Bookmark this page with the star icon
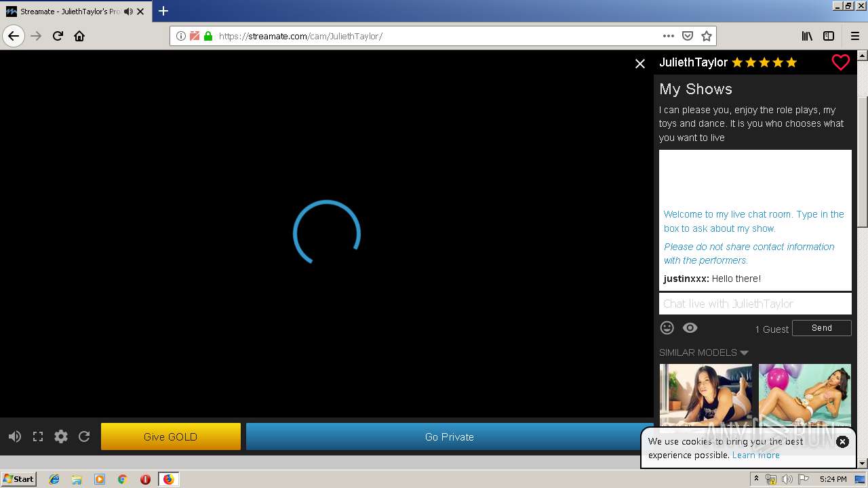868x488 pixels. (x=707, y=36)
